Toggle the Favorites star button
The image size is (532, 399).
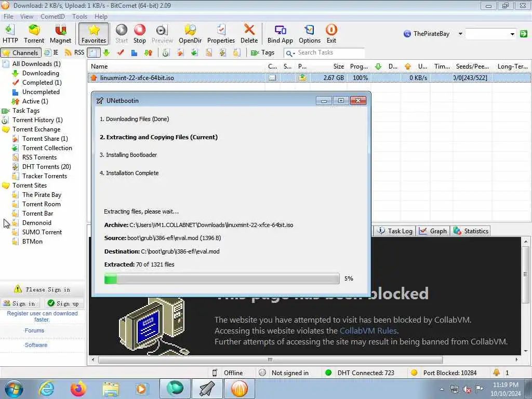point(94,34)
